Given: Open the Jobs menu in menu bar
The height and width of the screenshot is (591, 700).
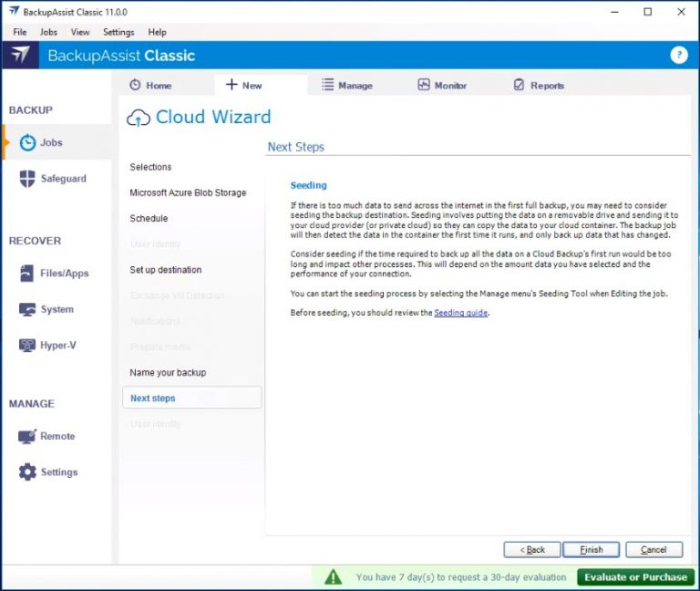Looking at the screenshot, I should [48, 32].
